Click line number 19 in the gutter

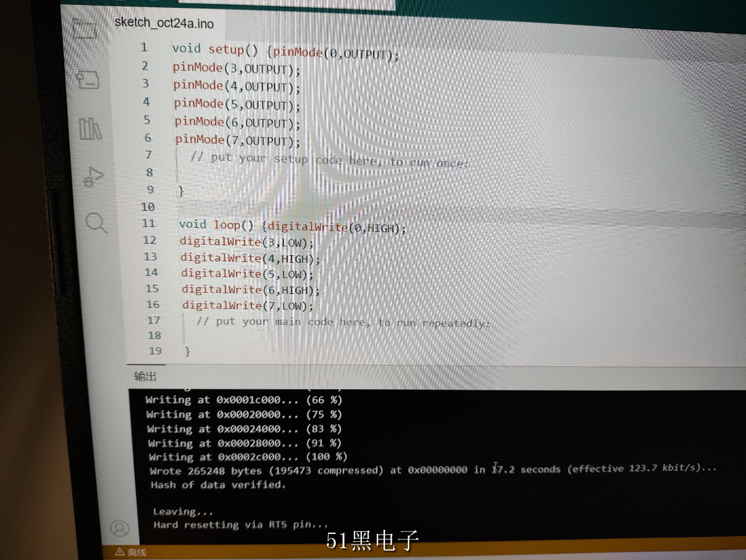(x=155, y=351)
